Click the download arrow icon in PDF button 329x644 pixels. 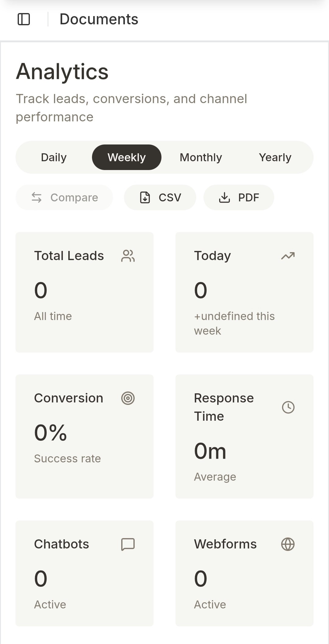point(225,197)
